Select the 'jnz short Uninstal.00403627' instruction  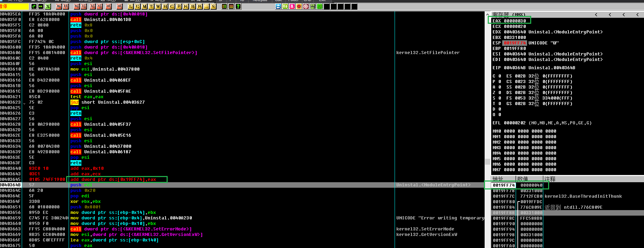pos(108,102)
